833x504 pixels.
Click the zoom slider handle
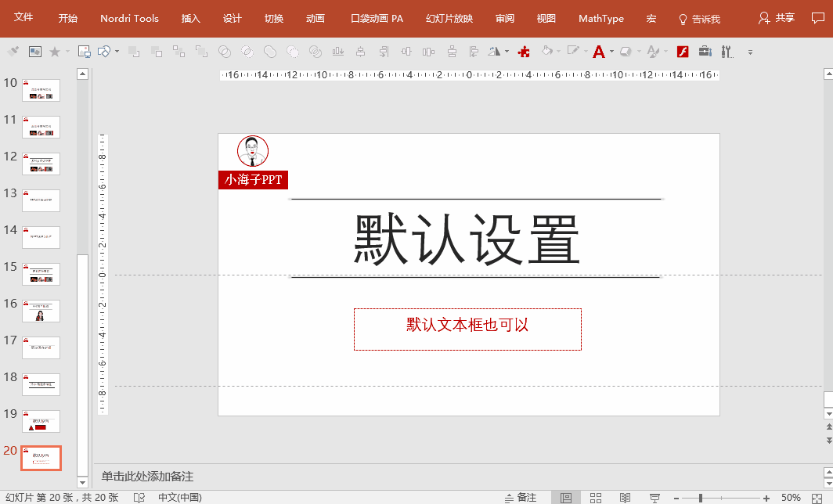click(700, 498)
